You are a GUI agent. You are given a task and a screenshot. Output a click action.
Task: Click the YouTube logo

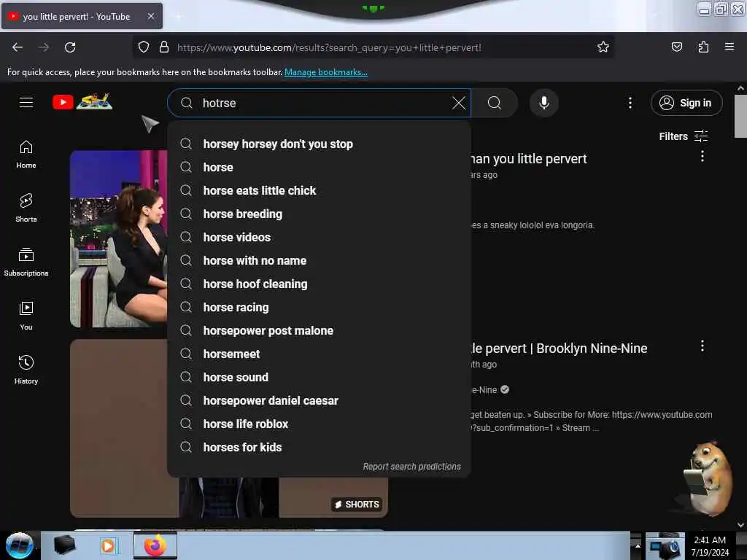click(82, 102)
